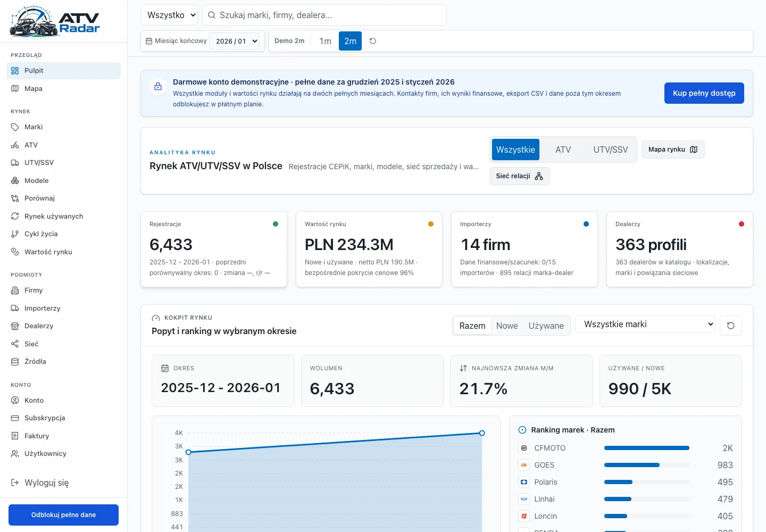Click the Porównaj compare icon
The image size is (766, 532).
[x=15, y=198]
